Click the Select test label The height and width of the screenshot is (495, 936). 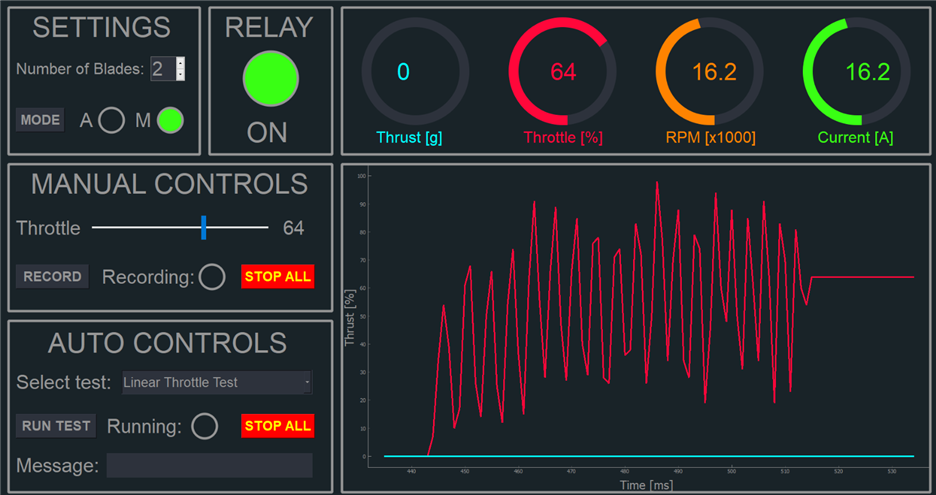click(64, 383)
